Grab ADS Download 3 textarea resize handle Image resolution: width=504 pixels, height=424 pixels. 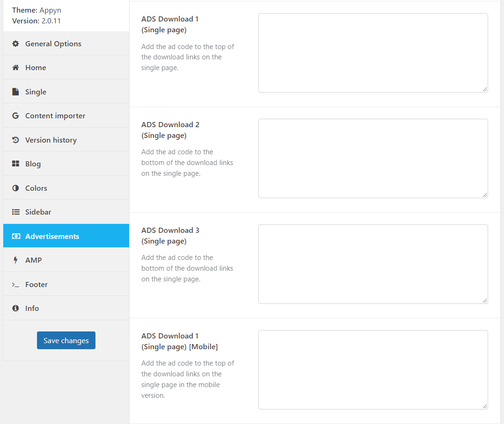[485, 301]
